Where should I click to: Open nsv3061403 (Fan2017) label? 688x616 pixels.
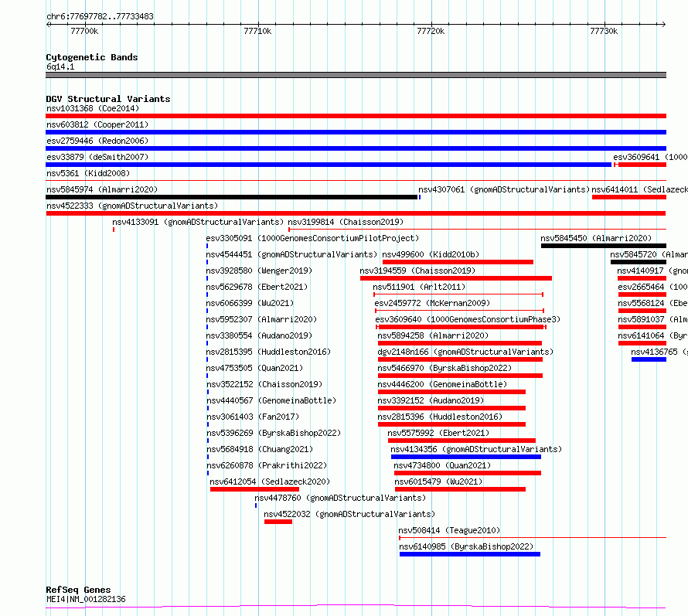point(253,417)
